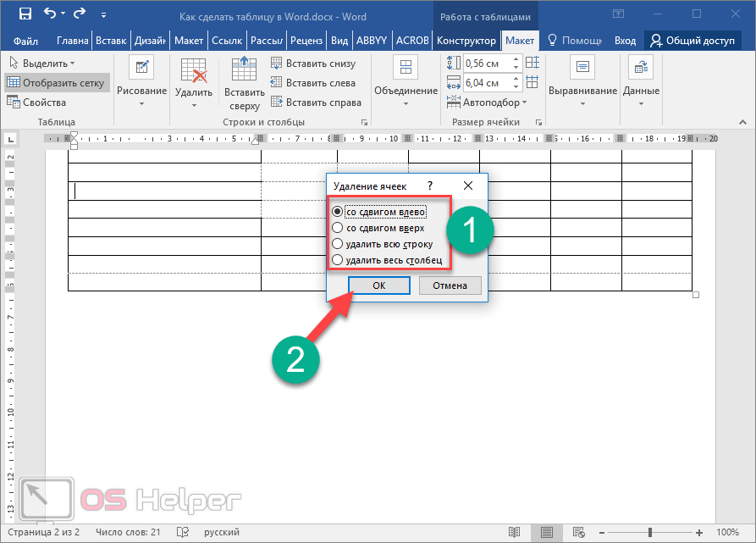Click the zoom slider in status bar
756x543 pixels.
coord(649,532)
